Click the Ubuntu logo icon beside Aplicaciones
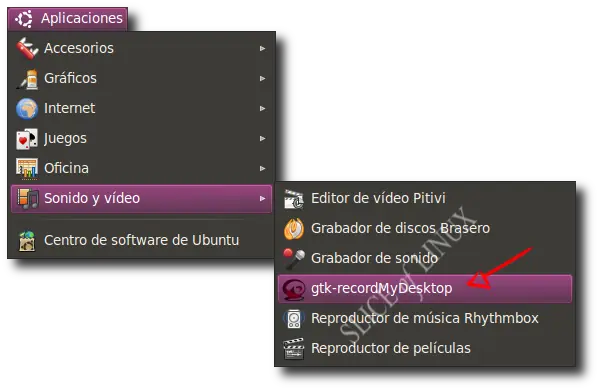Screen dimensions: 599x390 [x=24, y=19]
